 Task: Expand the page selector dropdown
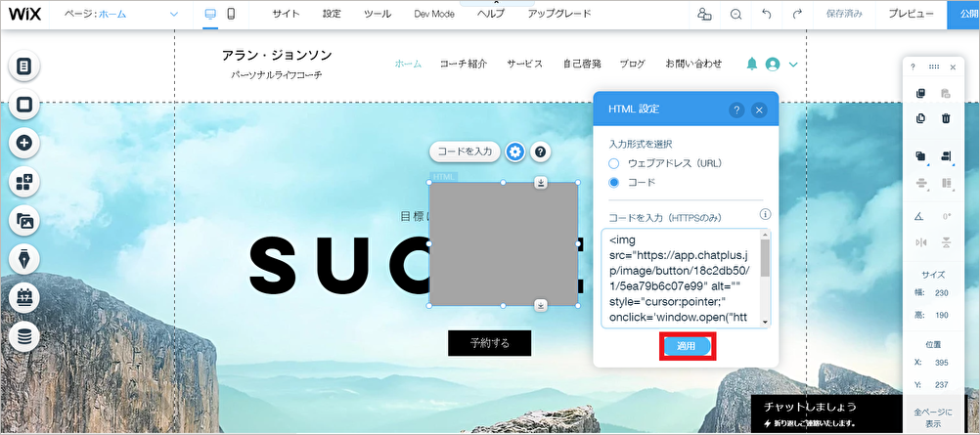174,14
